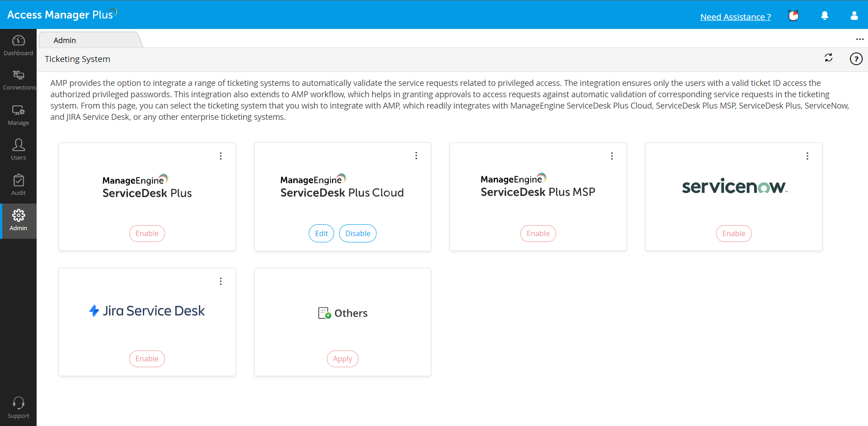Open options menu on ServiceNow card

tap(807, 156)
